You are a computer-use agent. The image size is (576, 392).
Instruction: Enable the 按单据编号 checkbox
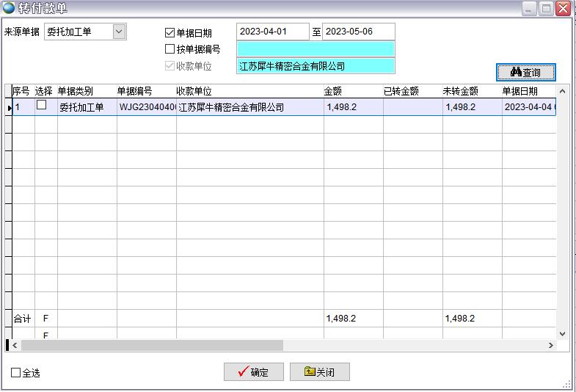[x=170, y=49]
